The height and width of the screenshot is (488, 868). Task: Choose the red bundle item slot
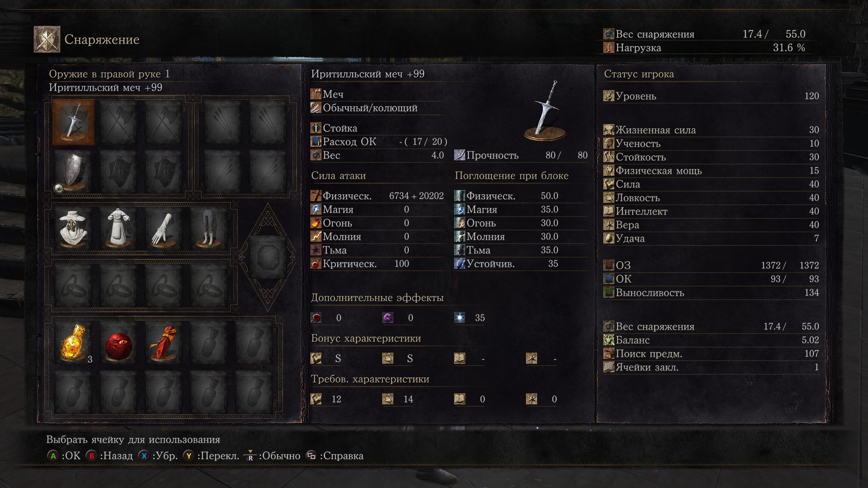(164, 343)
